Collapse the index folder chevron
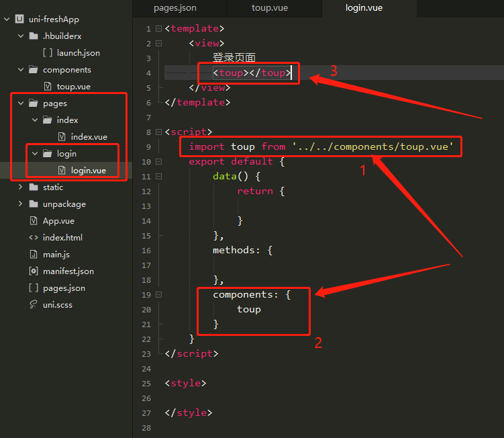This screenshot has height=438, width=504. click(35, 120)
